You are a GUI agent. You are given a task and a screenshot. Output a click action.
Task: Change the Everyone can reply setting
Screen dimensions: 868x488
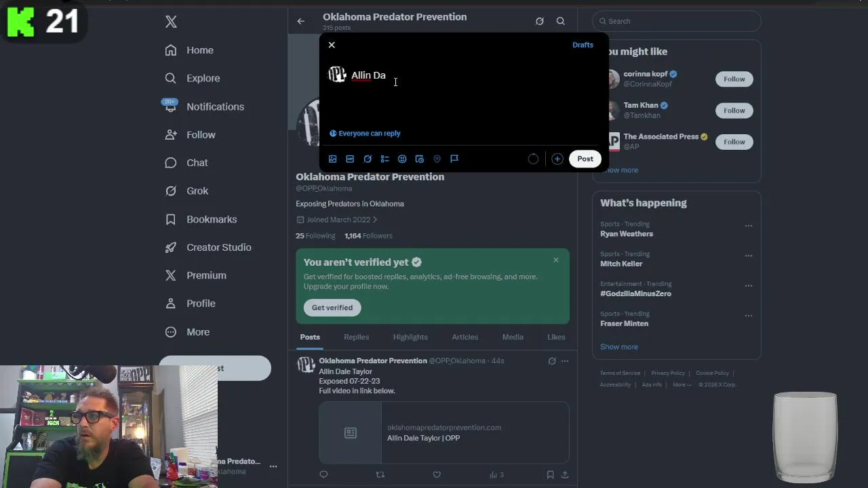click(365, 134)
